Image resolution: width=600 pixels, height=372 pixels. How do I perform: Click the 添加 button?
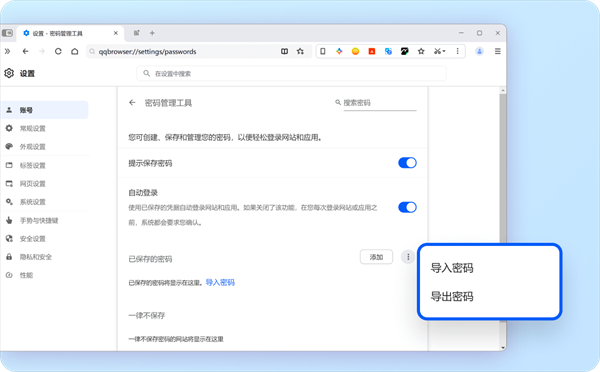point(376,257)
